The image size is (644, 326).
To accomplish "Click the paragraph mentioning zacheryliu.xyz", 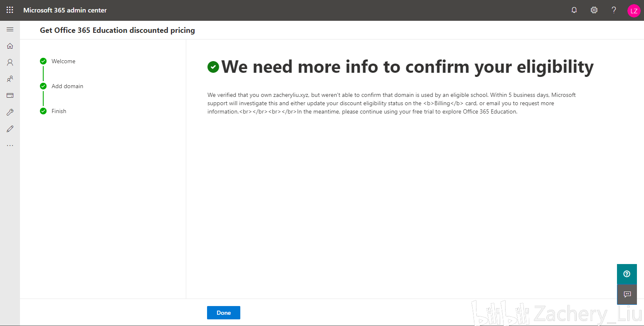I will tap(392, 103).
